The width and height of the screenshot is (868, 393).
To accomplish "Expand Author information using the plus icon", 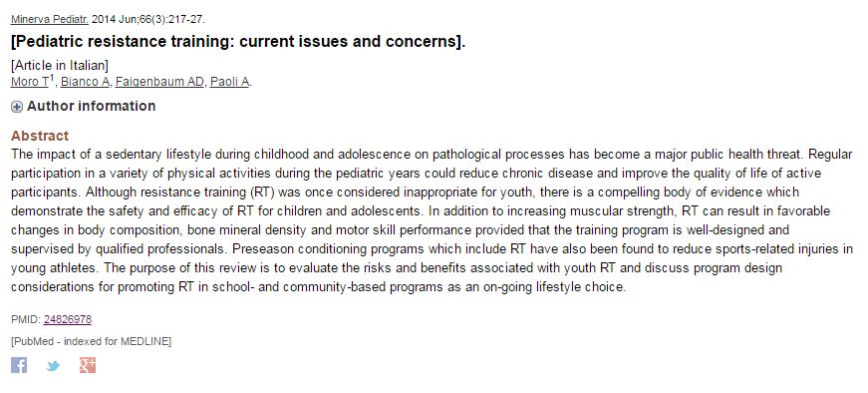I will (17, 107).
